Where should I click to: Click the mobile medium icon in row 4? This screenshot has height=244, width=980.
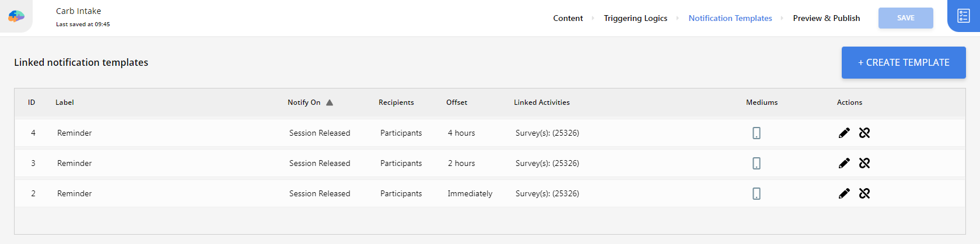tap(757, 133)
